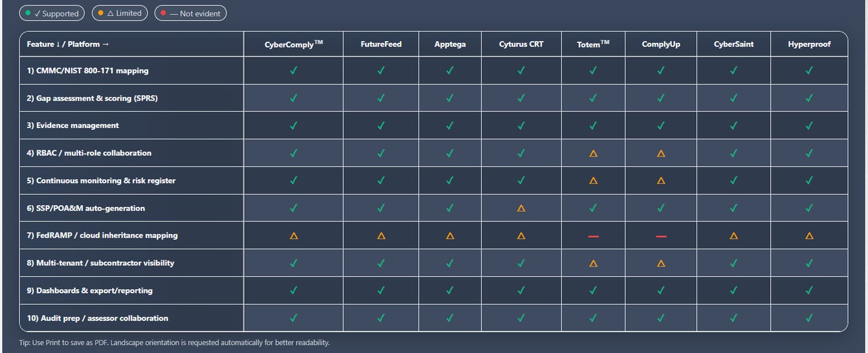Click the CyberComply column header

[x=294, y=44]
